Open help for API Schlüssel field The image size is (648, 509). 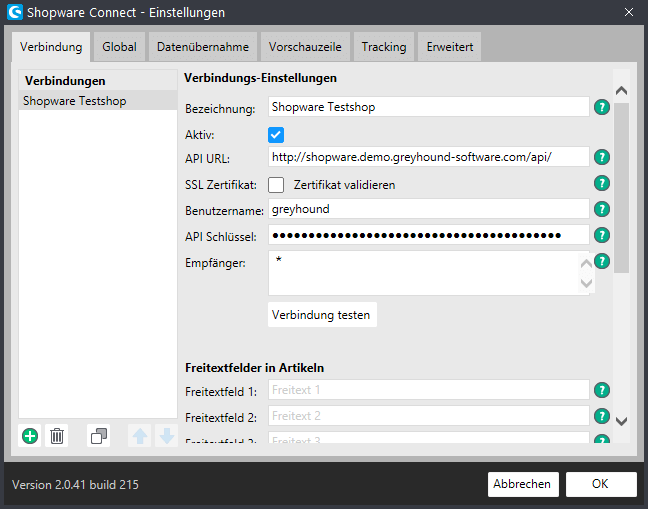(x=602, y=235)
